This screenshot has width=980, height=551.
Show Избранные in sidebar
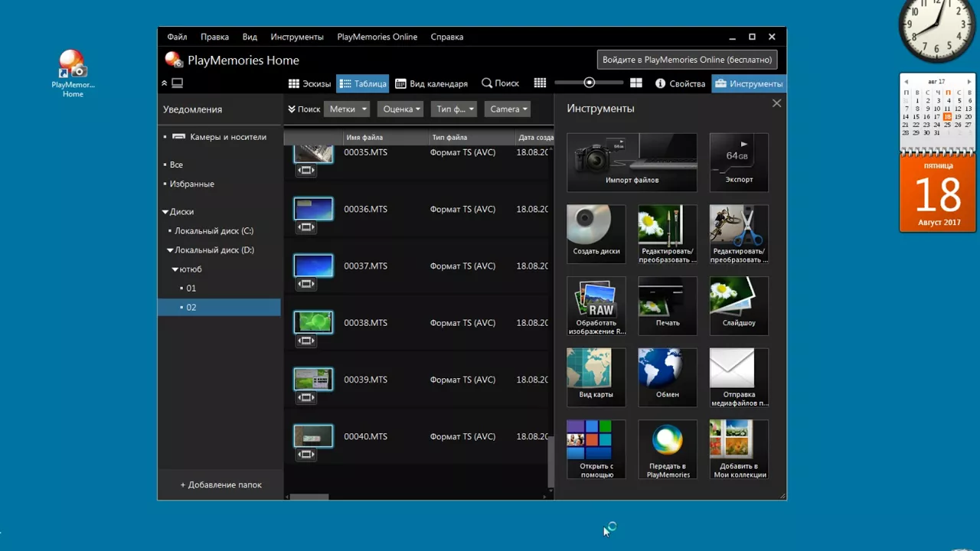tap(191, 184)
